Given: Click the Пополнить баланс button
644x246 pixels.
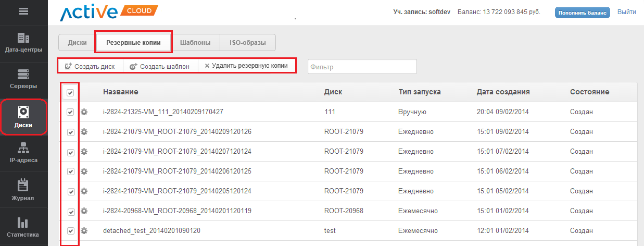Looking at the screenshot, I should point(582,13).
